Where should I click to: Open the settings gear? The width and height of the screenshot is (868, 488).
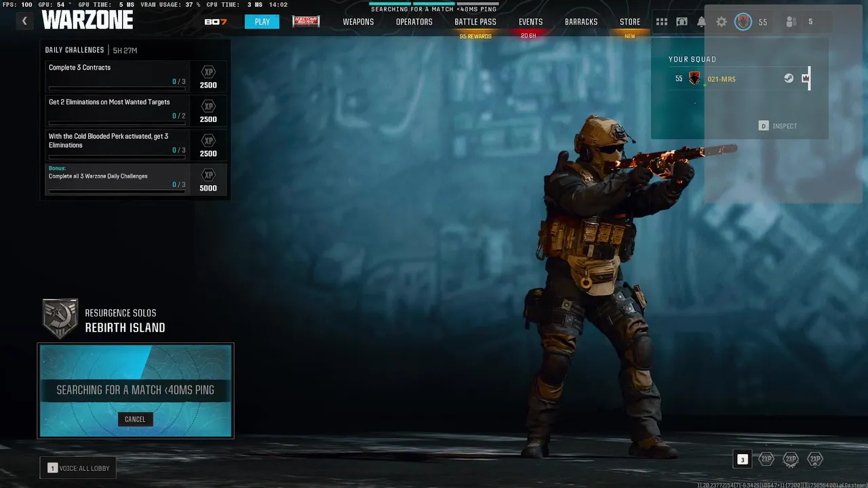coord(722,22)
